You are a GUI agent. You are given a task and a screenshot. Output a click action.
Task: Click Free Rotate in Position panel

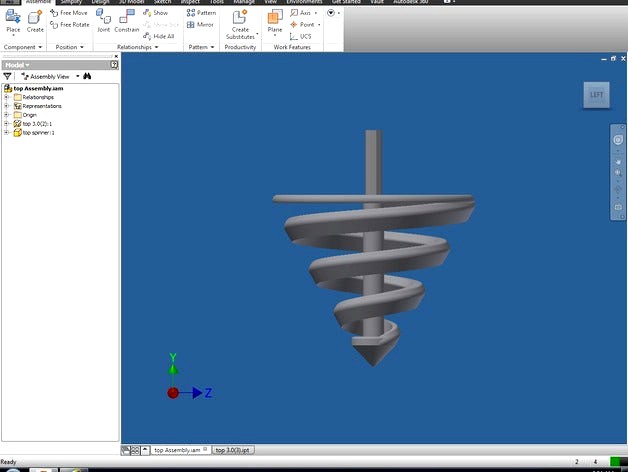pos(70,24)
